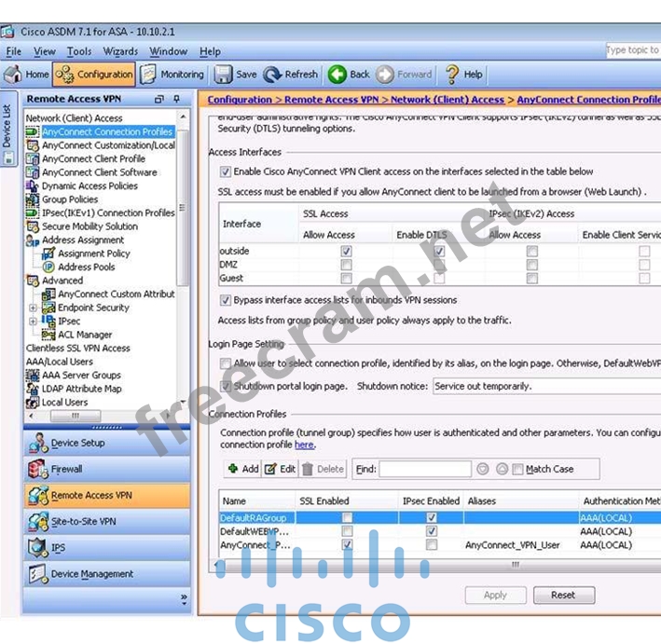
Task: Click Add connection profile button
Action: tap(242, 469)
